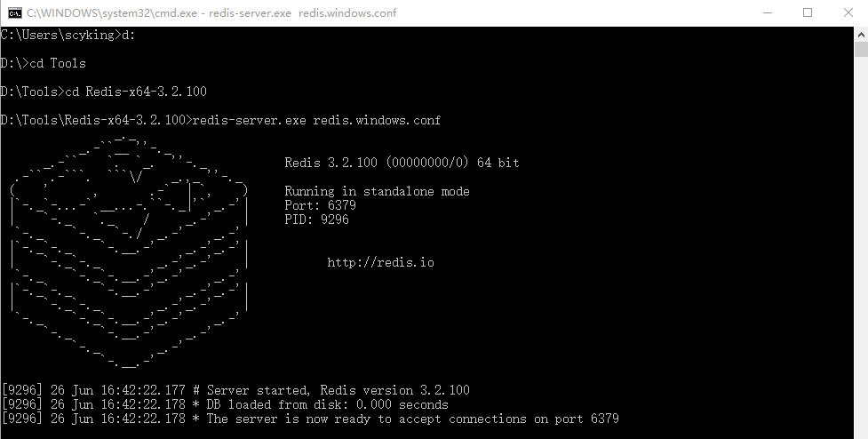Close the redis-server command window
This screenshot has height=439, width=868.
pyautogui.click(x=848, y=12)
